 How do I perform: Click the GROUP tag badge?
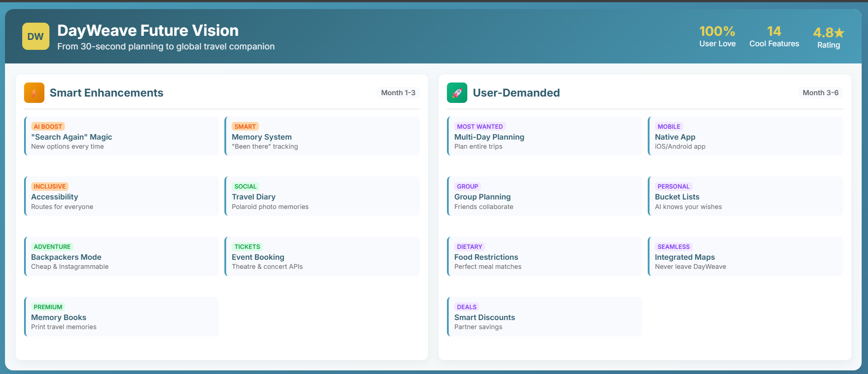tap(468, 186)
